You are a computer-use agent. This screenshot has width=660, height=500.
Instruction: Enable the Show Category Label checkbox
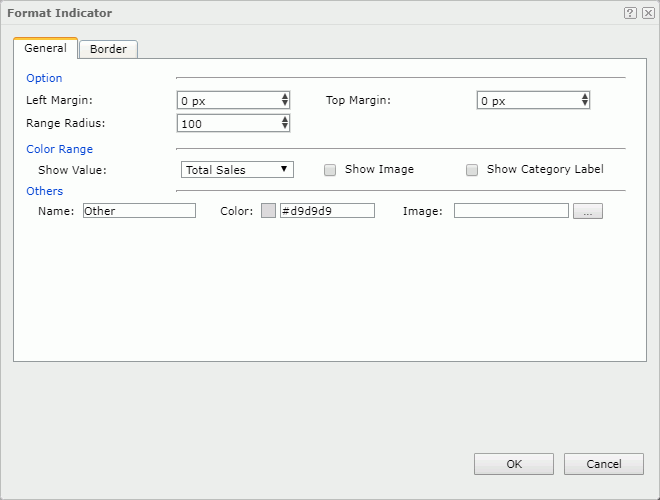[x=472, y=170]
